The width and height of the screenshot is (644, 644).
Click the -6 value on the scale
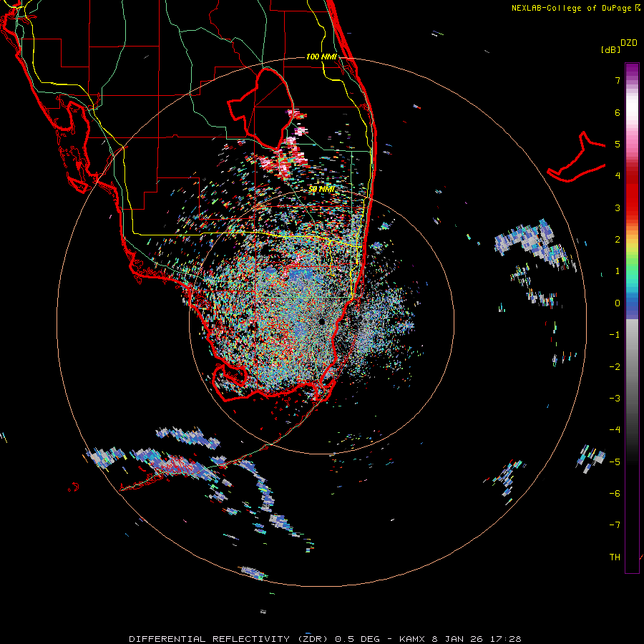615,494
